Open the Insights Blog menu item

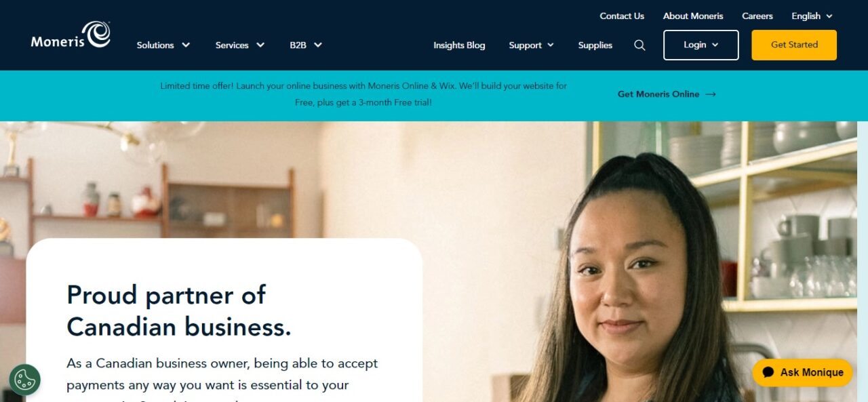(459, 45)
